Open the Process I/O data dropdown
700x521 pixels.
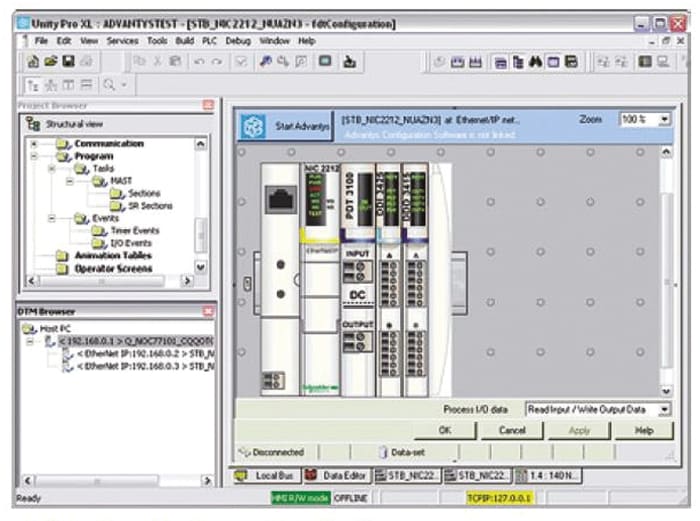[665, 409]
